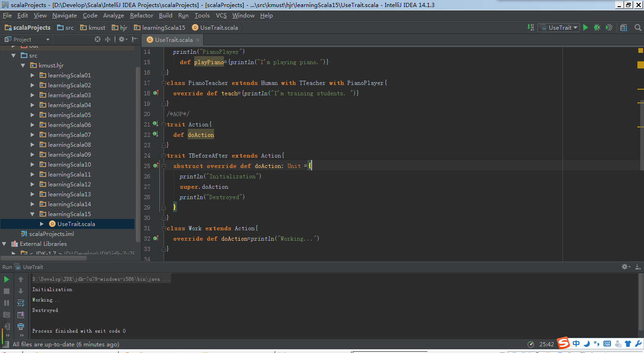
Task: Click the console Print icon
Action: point(21,327)
